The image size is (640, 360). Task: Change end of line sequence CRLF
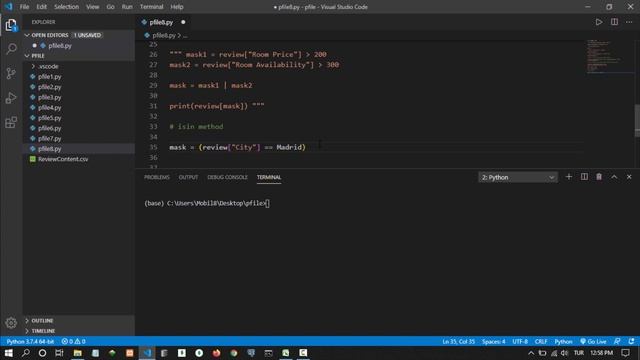[x=541, y=341]
